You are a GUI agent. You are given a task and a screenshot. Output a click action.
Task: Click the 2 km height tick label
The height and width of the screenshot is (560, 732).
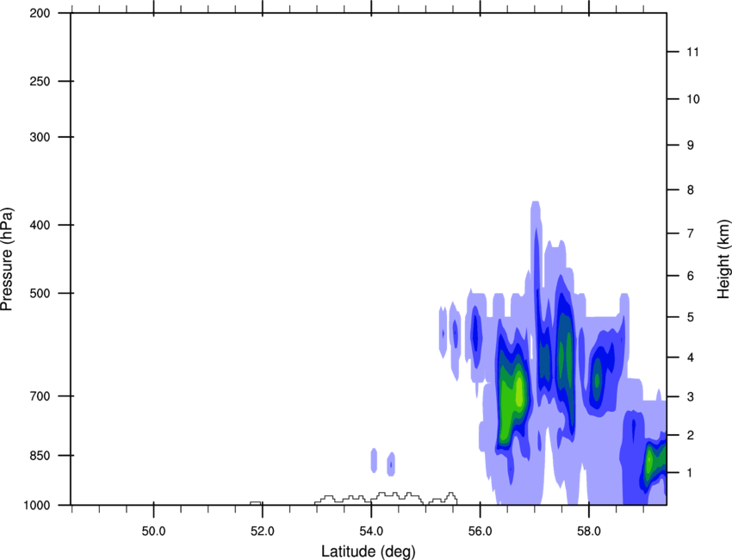click(691, 435)
